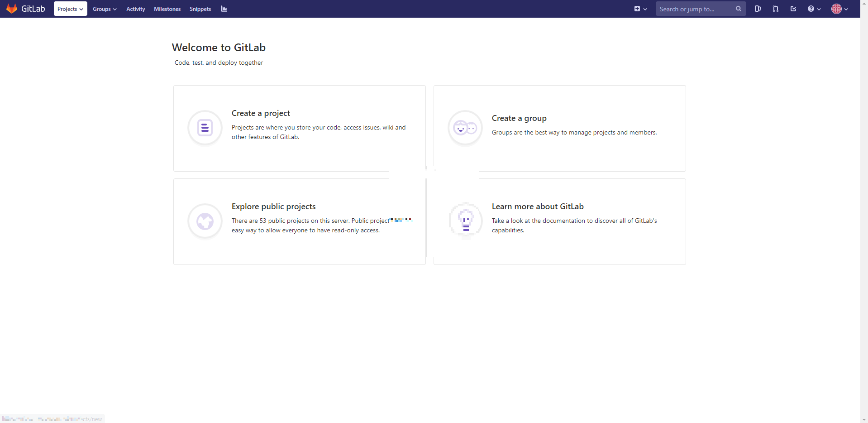
Task: Click the GitLab wordmark text
Action: coord(33,9)
